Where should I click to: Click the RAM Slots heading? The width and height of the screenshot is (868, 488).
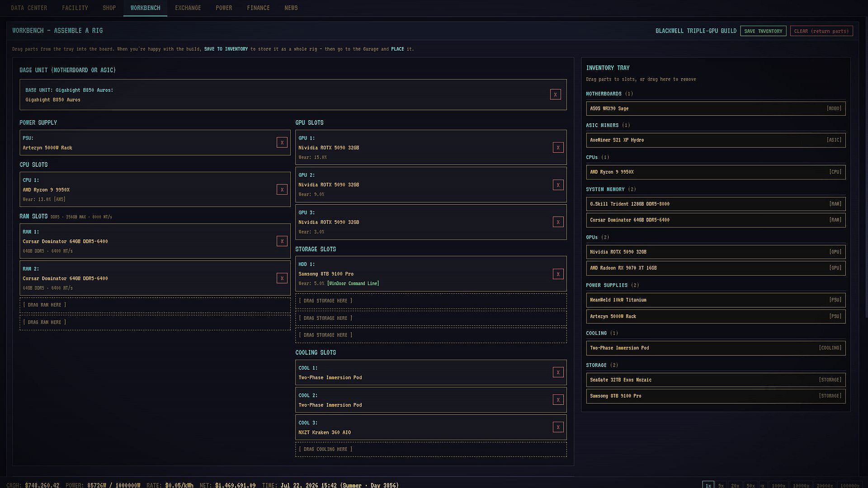[x=33, y=216]
